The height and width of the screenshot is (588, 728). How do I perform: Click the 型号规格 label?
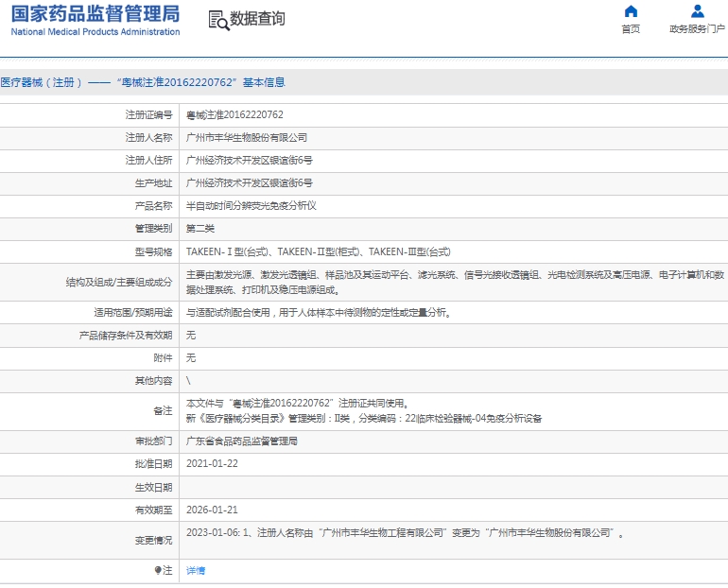154,252
